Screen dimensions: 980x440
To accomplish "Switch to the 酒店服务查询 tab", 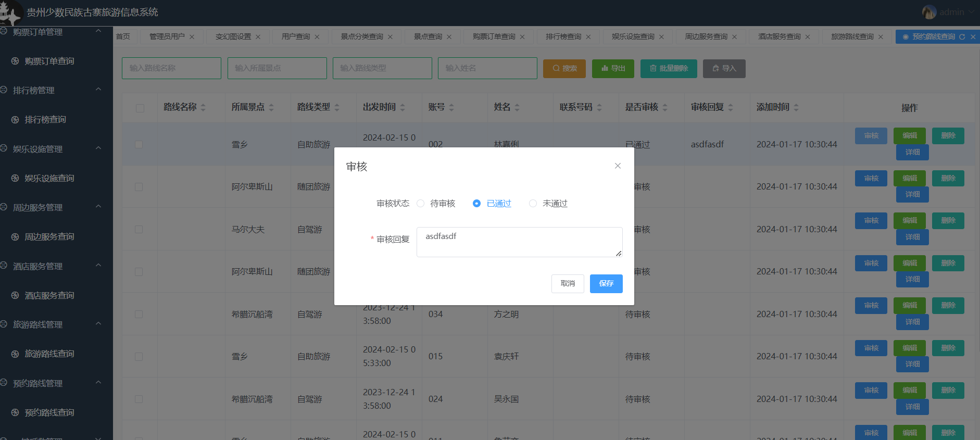I will tap(780, 36).
